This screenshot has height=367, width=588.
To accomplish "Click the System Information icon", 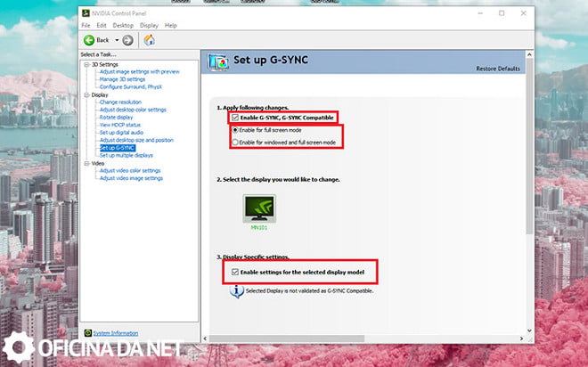I will [87, 333].
